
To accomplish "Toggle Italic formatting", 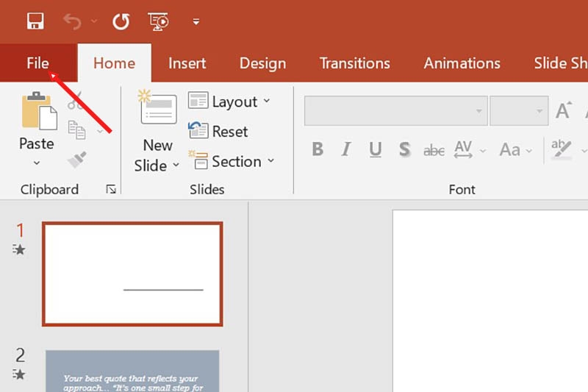I will pos(346,149).
